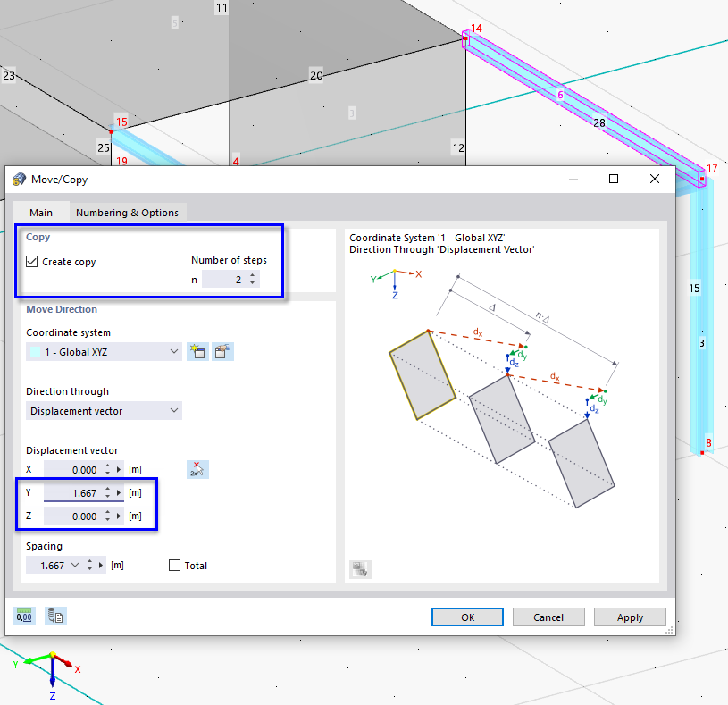Click the Apply button
The width and height of the screenshot is (728, 705).
[x=630, y=617]
